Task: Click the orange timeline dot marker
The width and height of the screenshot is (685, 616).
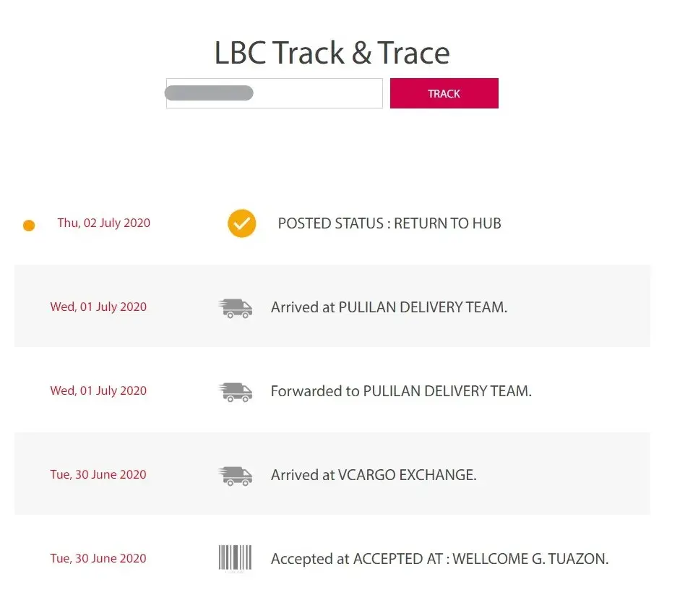Action: pos(29,226)
